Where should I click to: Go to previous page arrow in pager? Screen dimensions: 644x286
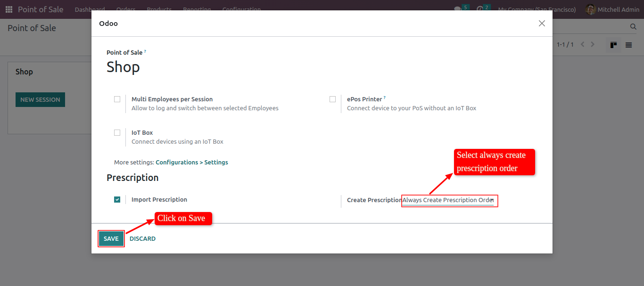click(x=583, y=45)
